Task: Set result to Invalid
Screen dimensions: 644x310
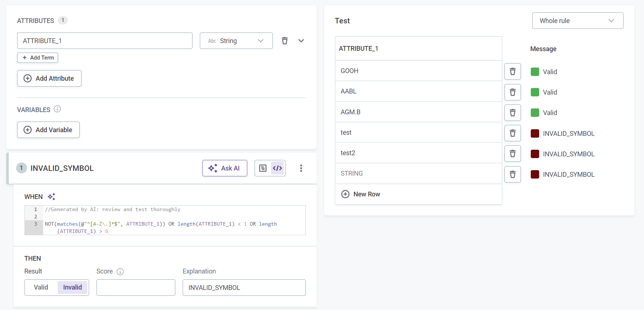Action: (72, 287)
